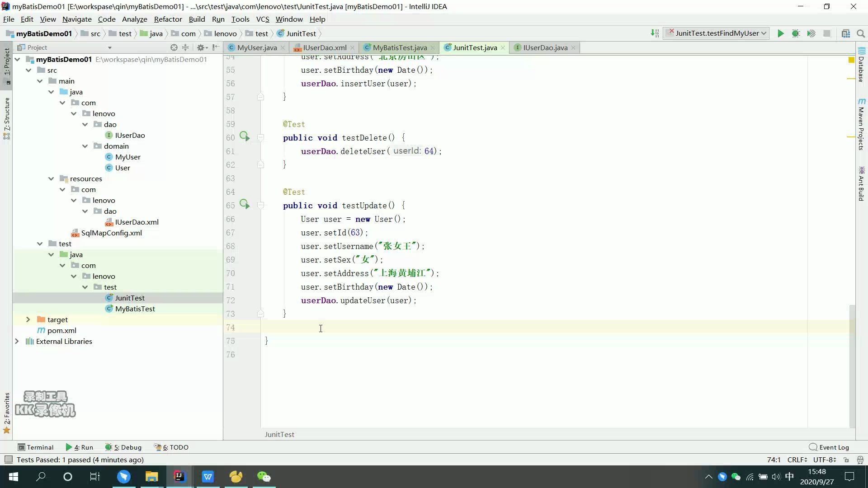Image resolution: width=868 pixels, height=488 pixels.
Task: Fold the testDelete method body
Action: coord(260,137)
